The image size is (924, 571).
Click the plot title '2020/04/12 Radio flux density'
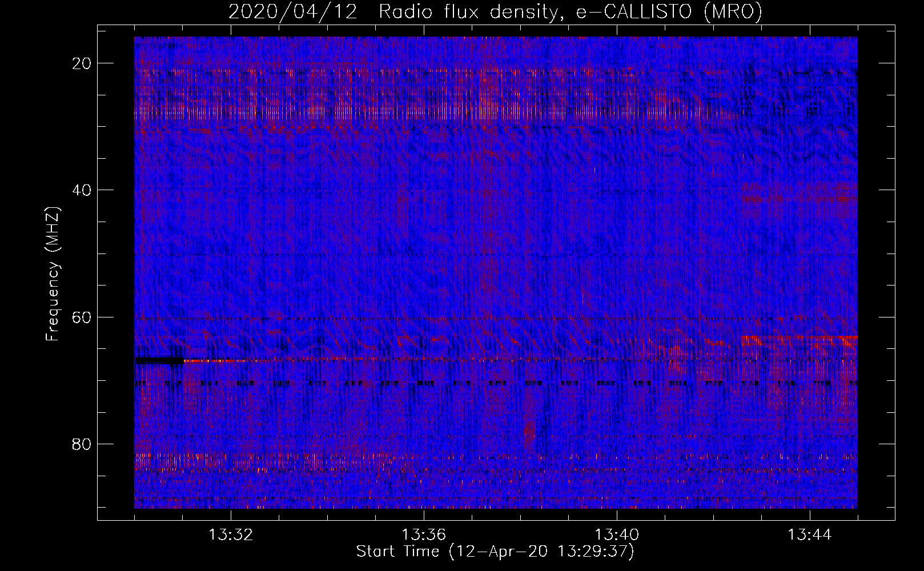(x=496, y=11)
